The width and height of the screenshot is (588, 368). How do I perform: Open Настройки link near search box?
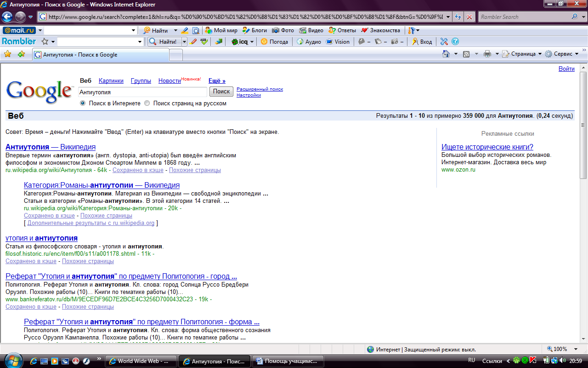(249, 95)
